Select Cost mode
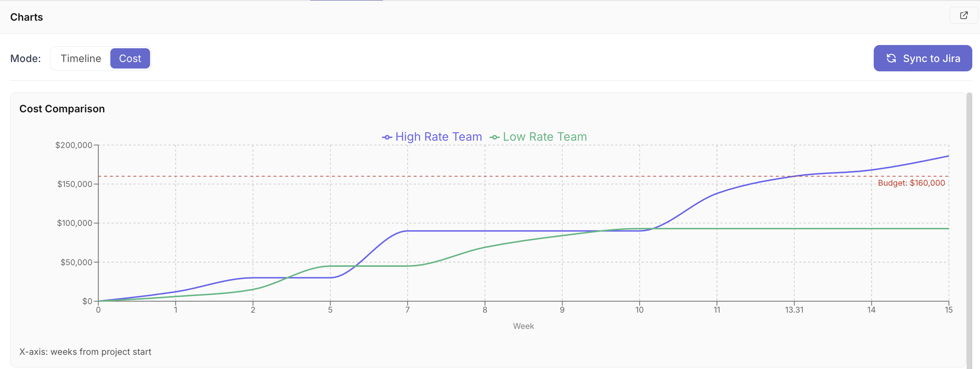This screenshot has width=980, height=369. [130, 58]
